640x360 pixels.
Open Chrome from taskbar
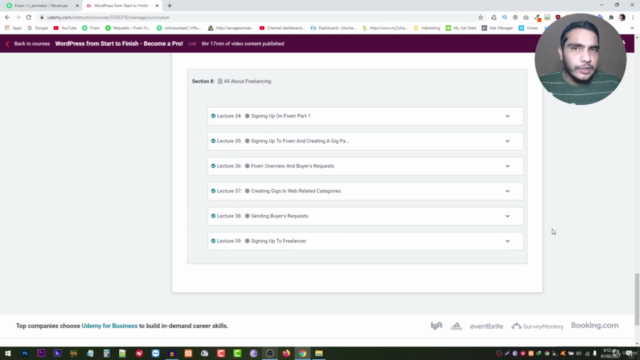click(302, 353)
